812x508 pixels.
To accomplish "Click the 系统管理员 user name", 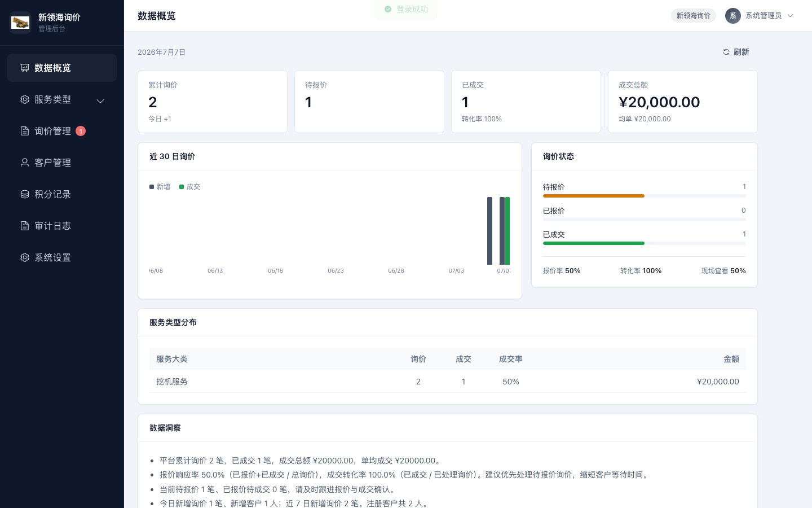I will tap(764, 16).
